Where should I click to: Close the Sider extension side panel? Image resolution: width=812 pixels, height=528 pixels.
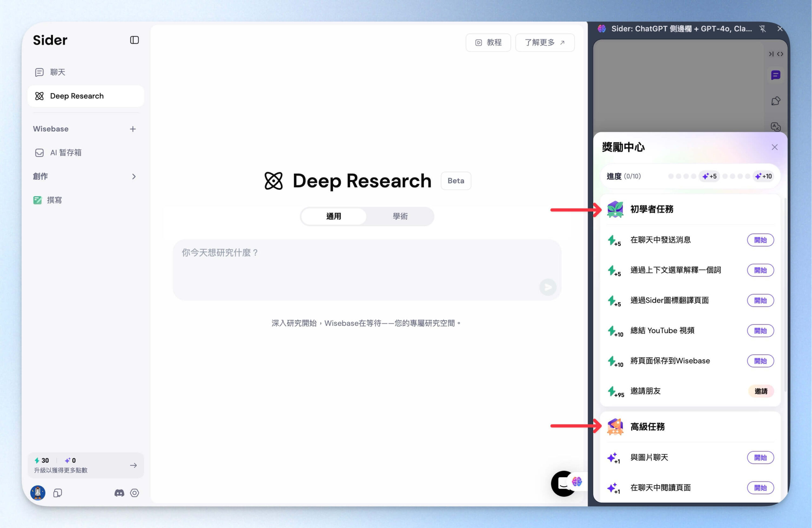780,29
